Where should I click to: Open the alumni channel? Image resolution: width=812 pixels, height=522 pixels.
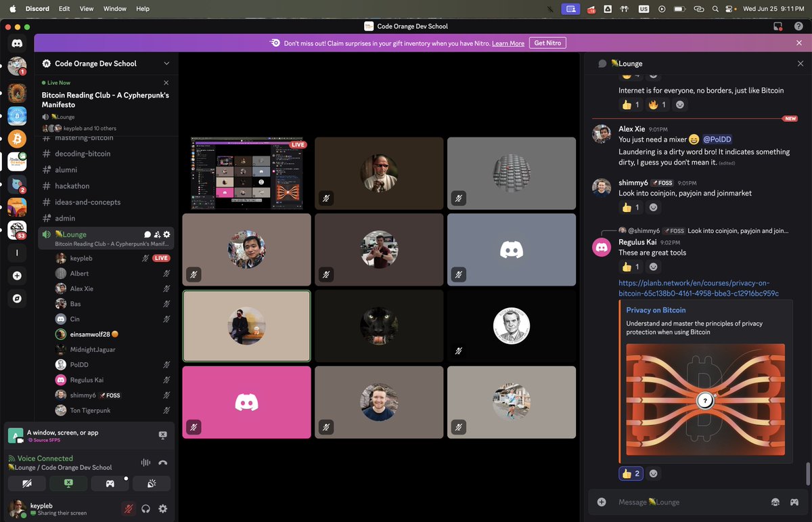(x=106, y=170)
